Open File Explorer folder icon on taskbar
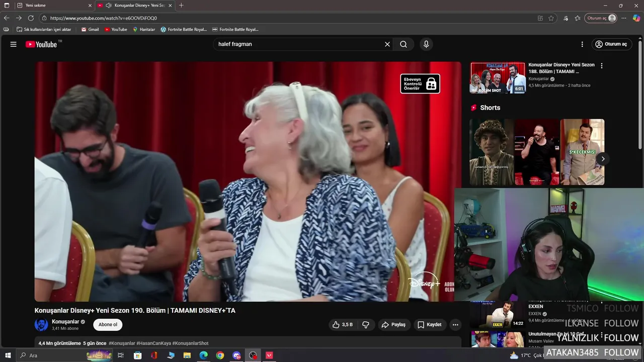 pyautogui.click(x=187, y=355)
